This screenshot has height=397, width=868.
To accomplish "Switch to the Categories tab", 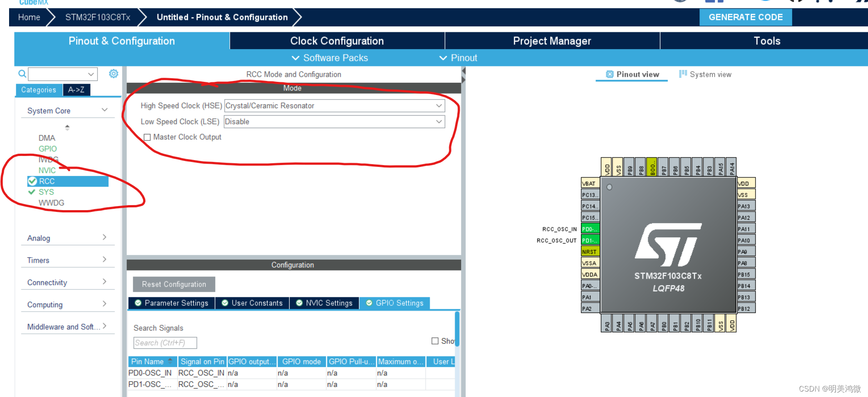I will (39, 90).
